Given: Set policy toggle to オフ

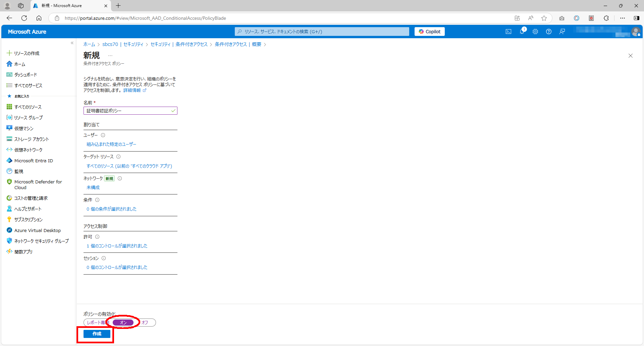Looking at the screenshot, I should pyautogui.click(x=145, y=323).
